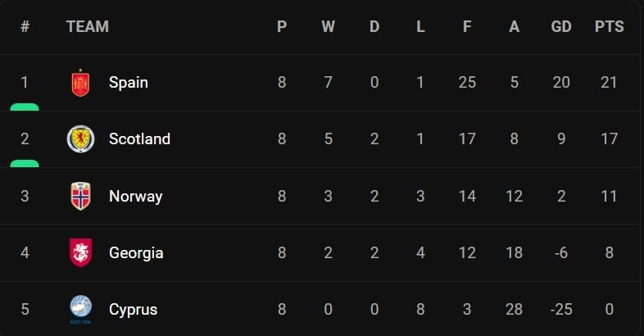The width and height of the screenshot is (644, 336).
Task: Click the Cyprus team crest icon
Action: 80,309
